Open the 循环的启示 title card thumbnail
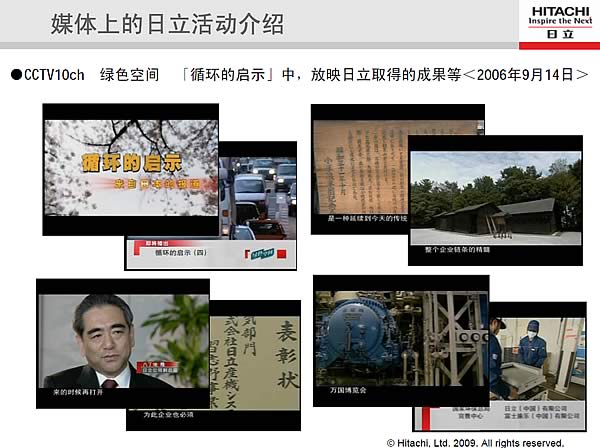600x448 pixels. [131, 168]
